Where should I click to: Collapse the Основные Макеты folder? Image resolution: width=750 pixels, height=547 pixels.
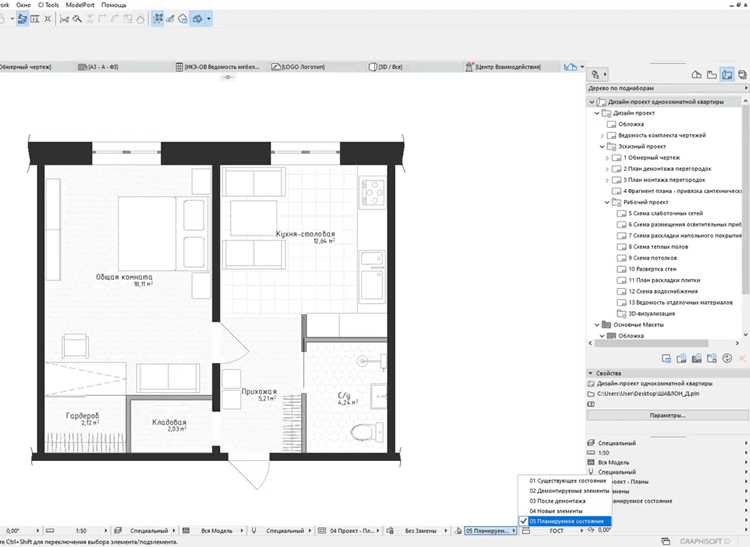coord(597,325)
